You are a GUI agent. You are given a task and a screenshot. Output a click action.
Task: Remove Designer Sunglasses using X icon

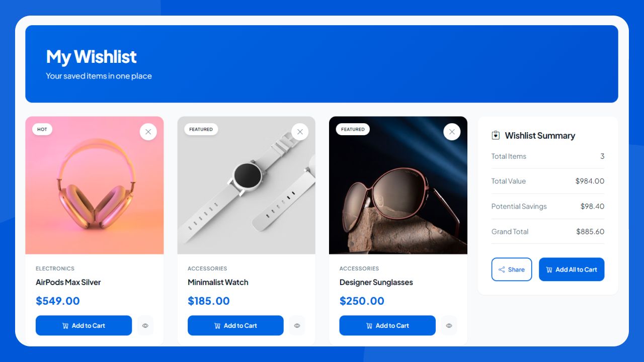pyautogui.click(x=452, y=132)
